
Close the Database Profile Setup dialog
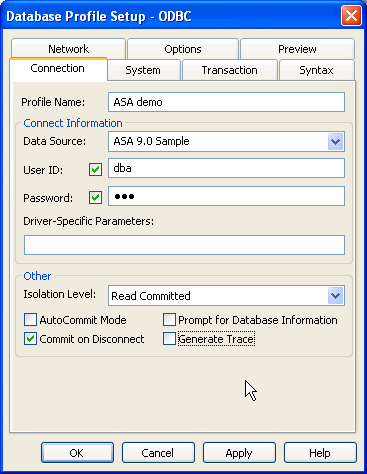tap(351, 15)
